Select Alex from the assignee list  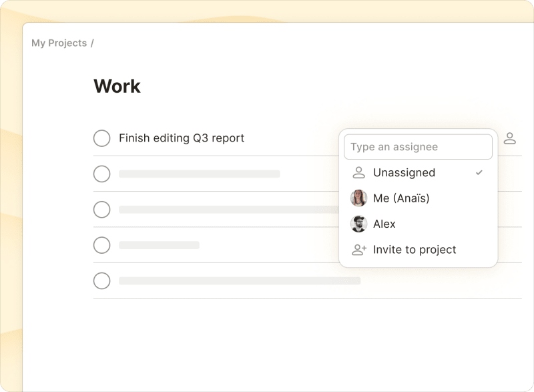384,224
